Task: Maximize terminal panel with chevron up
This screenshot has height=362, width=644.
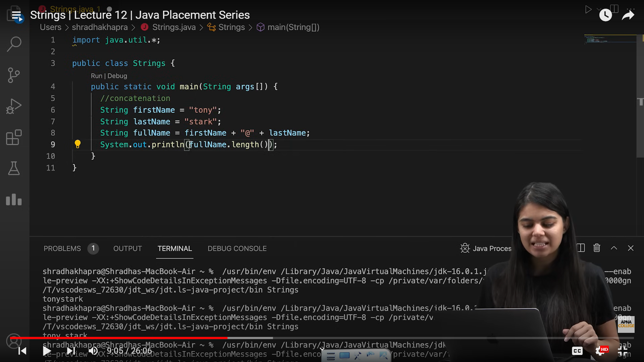Action: coord(614,248)
